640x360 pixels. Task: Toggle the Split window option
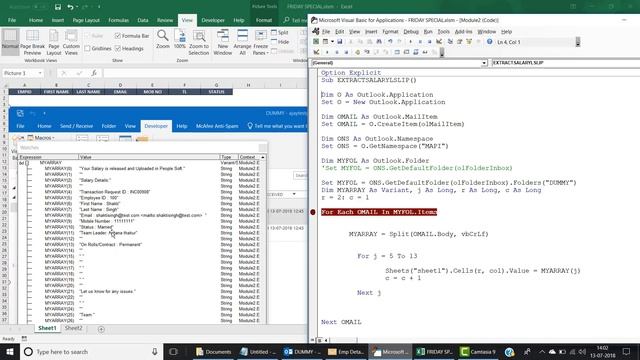coord(280,32)
